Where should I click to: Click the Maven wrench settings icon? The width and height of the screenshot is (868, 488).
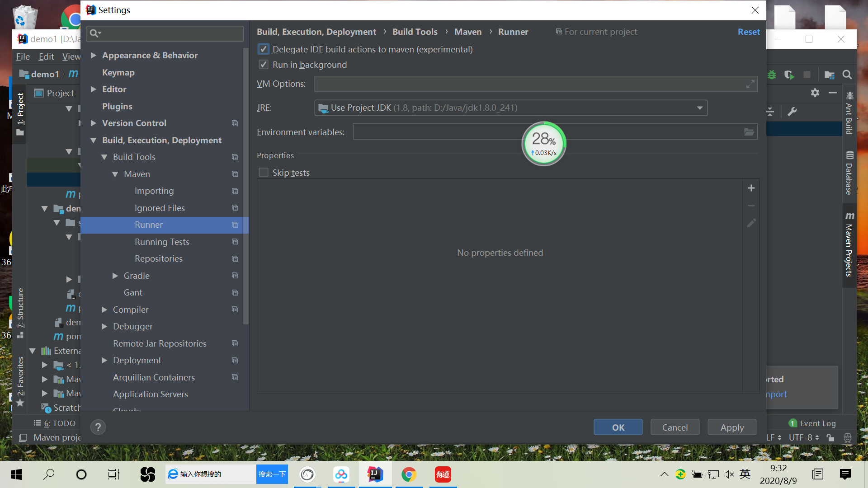click(x=792, y=112)
